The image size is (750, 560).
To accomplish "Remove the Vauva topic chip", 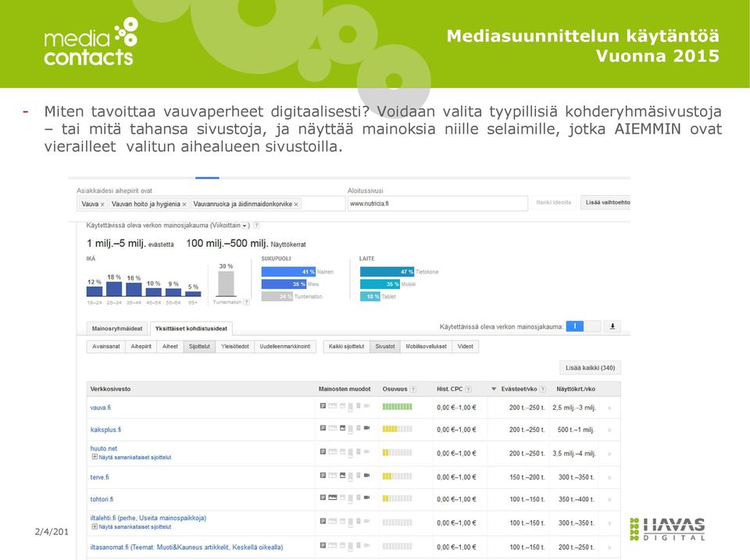I will click(x=102, y=204).
